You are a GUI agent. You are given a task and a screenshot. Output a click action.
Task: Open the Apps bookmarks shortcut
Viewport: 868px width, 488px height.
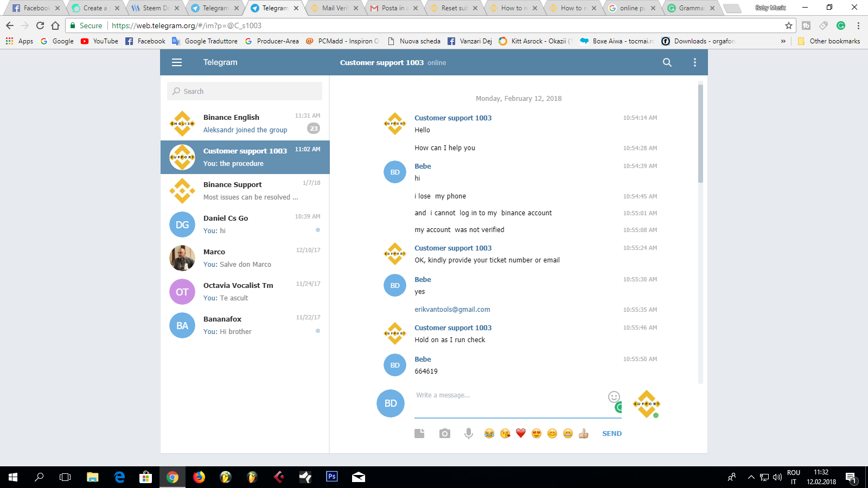pos(20,41)
